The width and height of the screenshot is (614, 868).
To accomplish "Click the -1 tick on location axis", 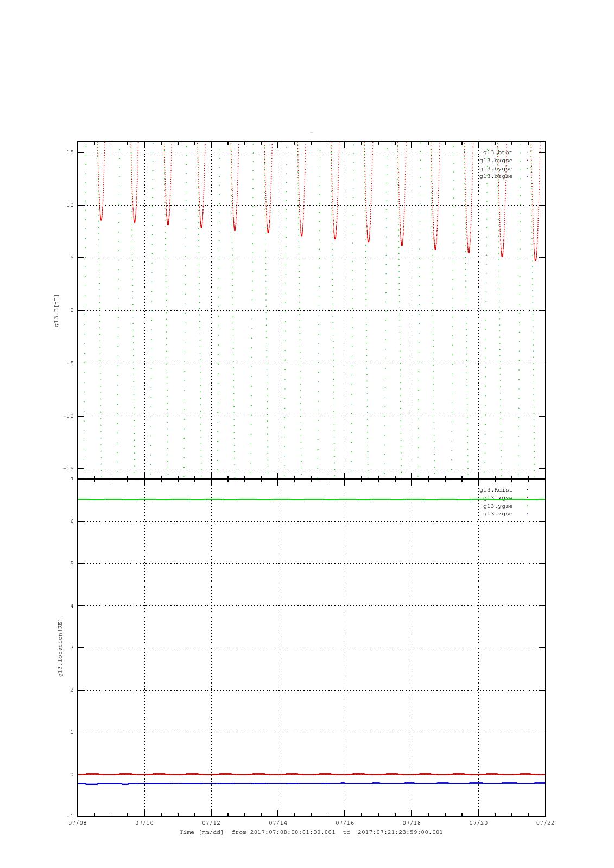I will [70, 816].
